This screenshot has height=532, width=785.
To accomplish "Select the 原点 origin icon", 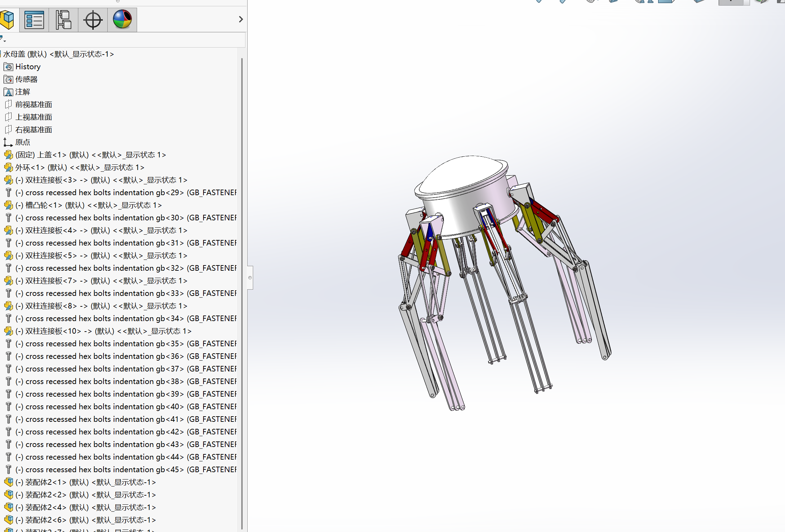I will click(8, 142).
